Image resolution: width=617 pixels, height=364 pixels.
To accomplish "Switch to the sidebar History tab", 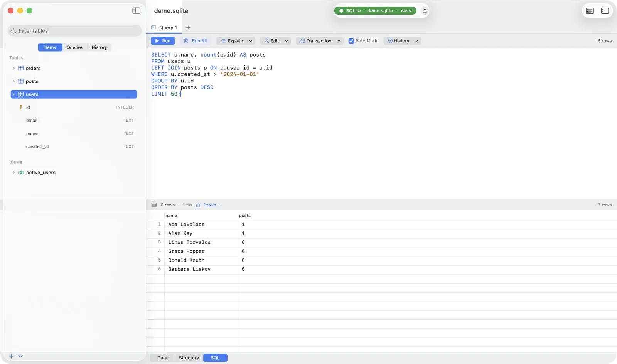I will point(99,47).
